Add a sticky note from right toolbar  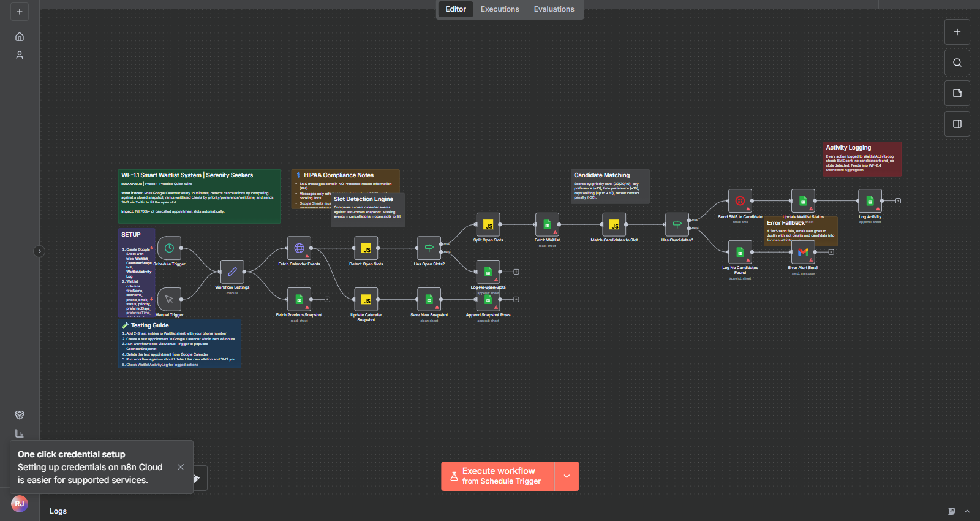(957, 93)
